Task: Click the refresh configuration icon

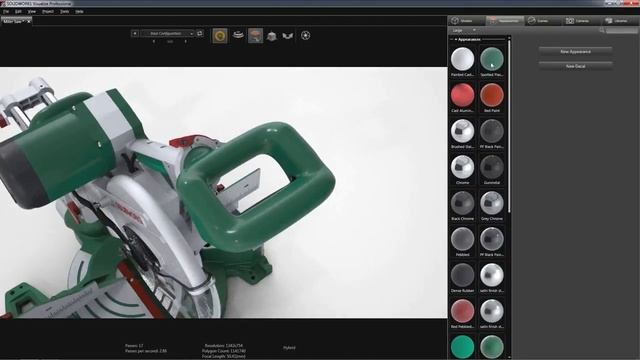Action: tap(200, 33)
